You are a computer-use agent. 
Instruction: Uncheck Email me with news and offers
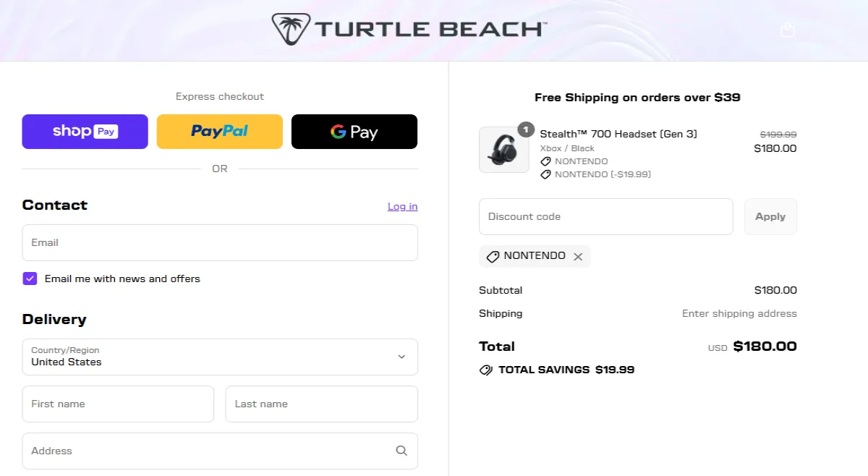coord(30,278)
